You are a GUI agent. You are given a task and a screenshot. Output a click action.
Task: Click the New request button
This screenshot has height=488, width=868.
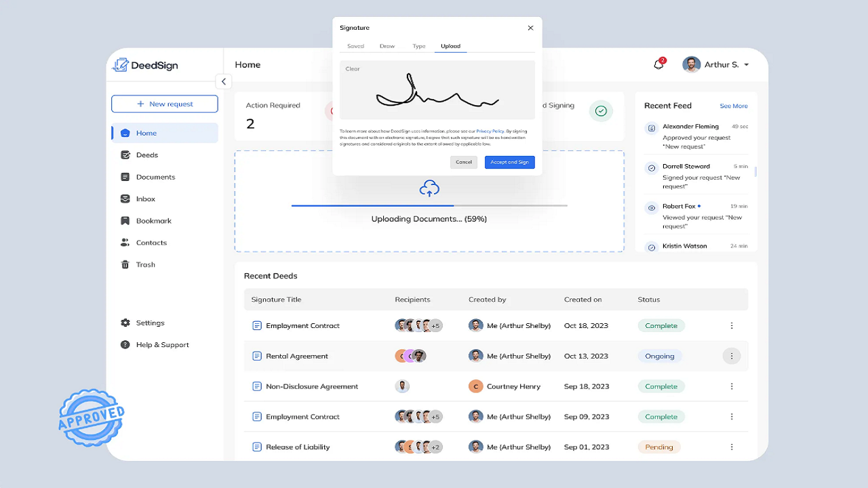165,104
